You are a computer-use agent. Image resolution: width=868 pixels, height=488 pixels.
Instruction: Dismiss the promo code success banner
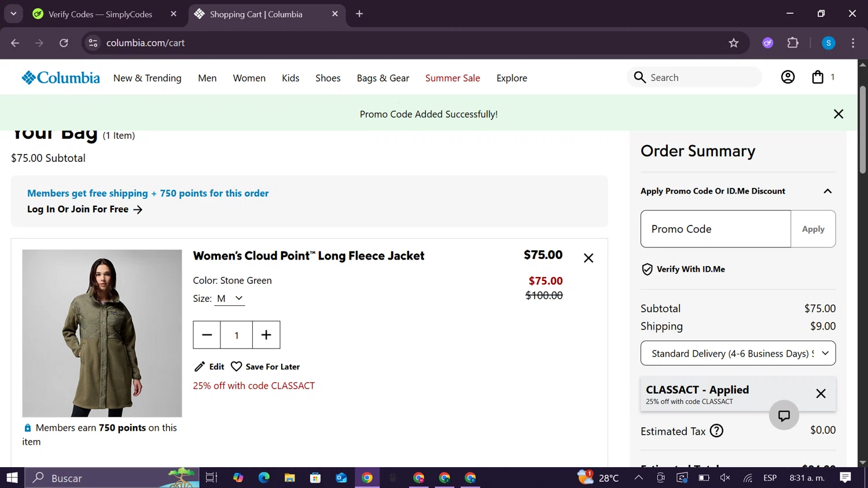tap(838, 114)
